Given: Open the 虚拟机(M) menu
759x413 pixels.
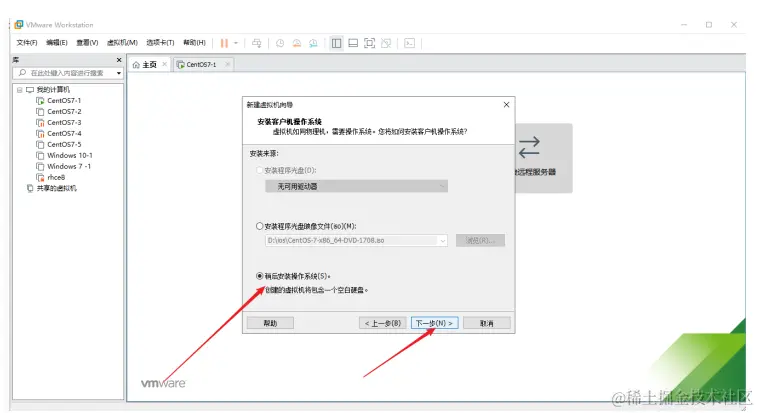Looking at the screenshot, I should [x=122, y=43].
